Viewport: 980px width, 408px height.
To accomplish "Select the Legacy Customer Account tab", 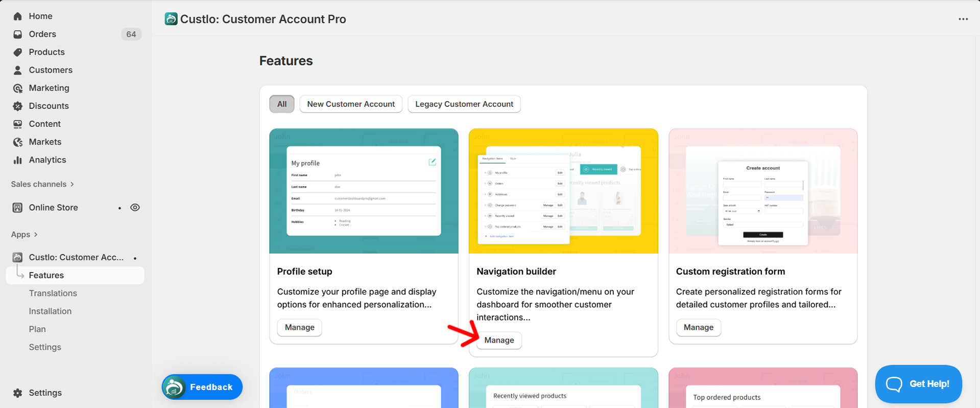I will [x=464, y=104].
